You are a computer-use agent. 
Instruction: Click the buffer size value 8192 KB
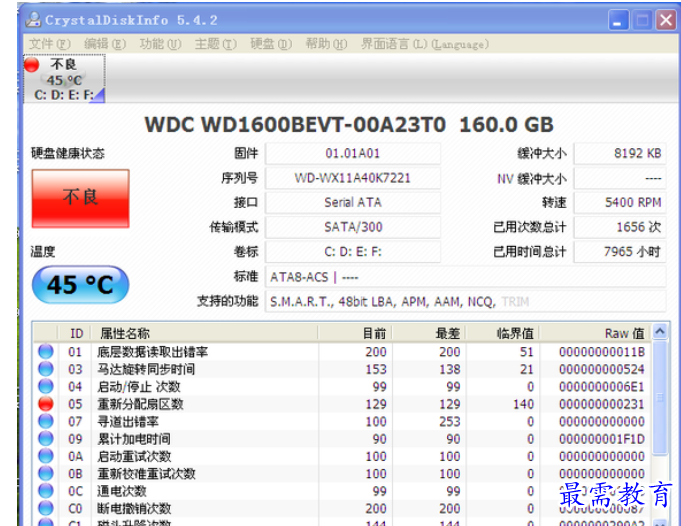(620, 153)
